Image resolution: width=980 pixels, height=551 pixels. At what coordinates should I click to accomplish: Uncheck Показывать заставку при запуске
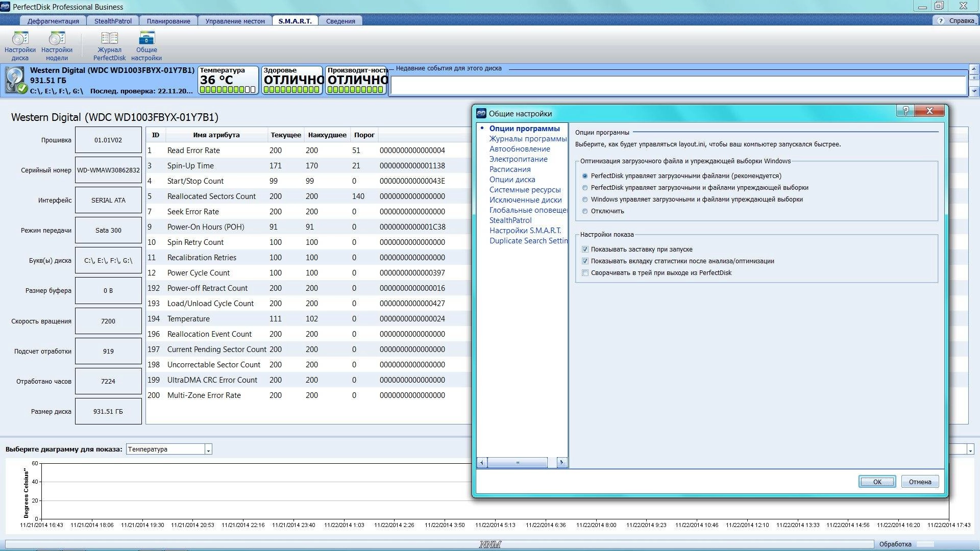585,249
